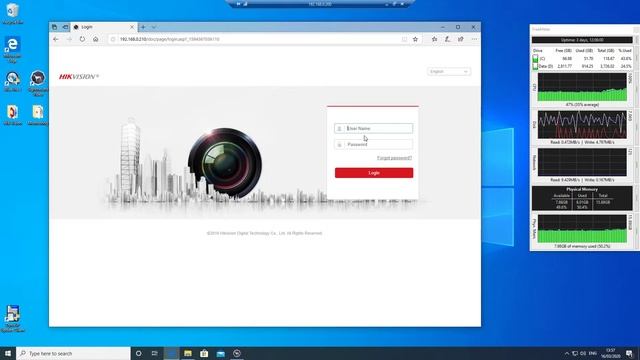Select the Data (D:) drive row
Screen dimensions: 640x360
[x=582, y=66]
